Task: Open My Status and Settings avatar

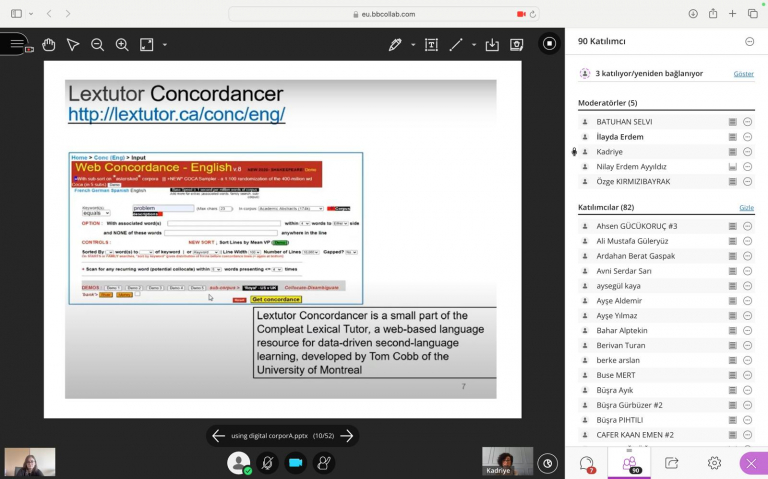Action: pyautogui.click(x=239, y=462)
